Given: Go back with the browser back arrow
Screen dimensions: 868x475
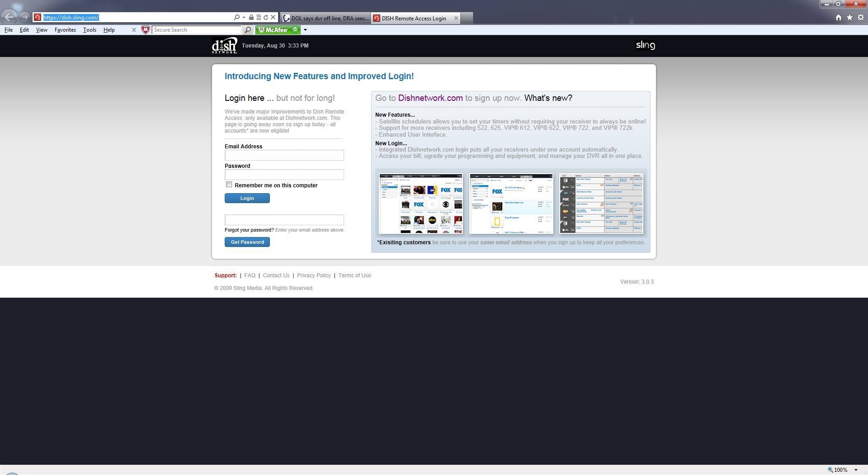Looking at the screenshot, I should [9, 17].
